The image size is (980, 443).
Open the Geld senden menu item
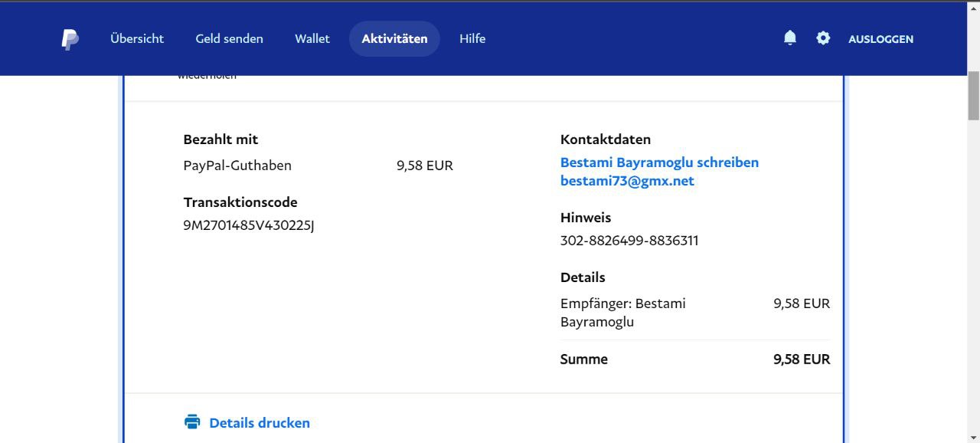tap(229, 39)
